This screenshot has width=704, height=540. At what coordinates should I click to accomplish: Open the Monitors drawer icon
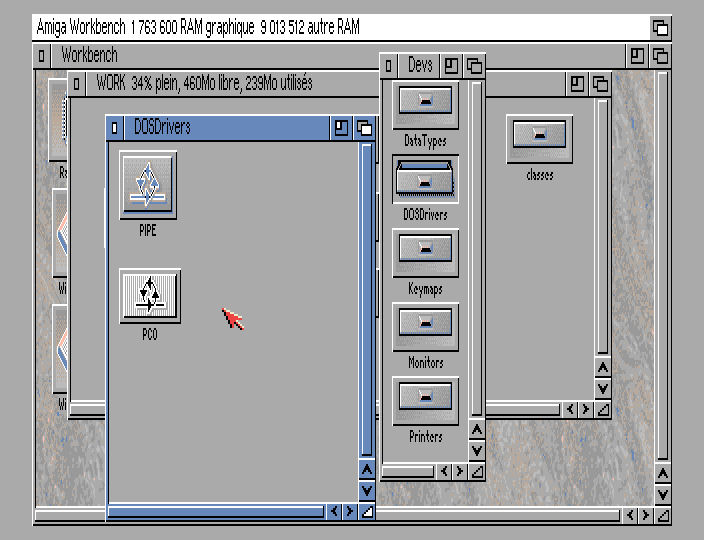pyautogui.click(x=425, y=327)
